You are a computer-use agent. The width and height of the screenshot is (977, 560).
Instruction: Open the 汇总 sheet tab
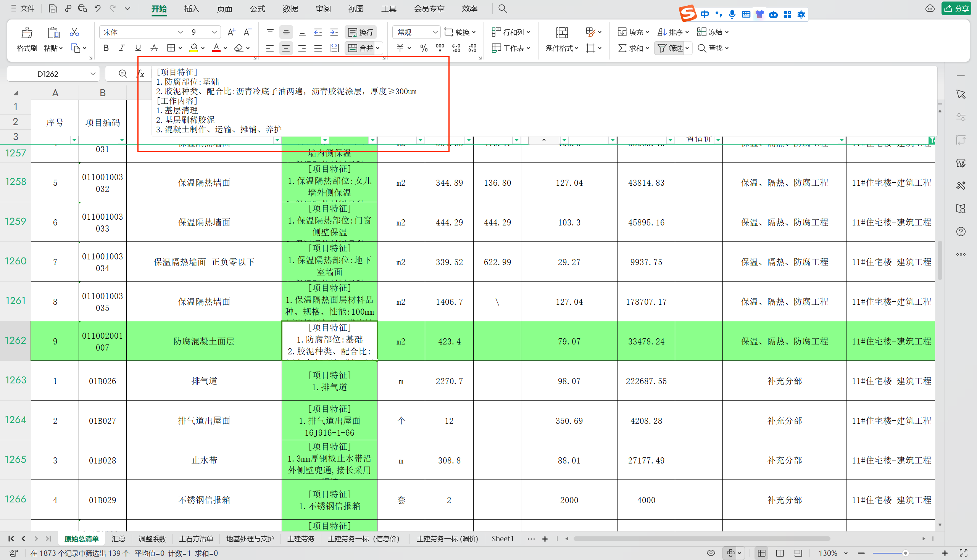coord(119,539)
